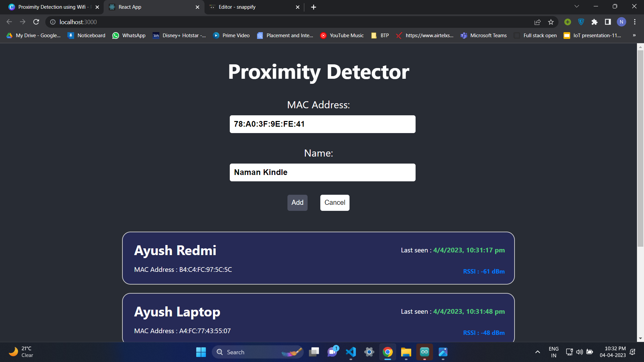Bookmark this page using the star icon
644x362 pixels.
click(551, 22)
